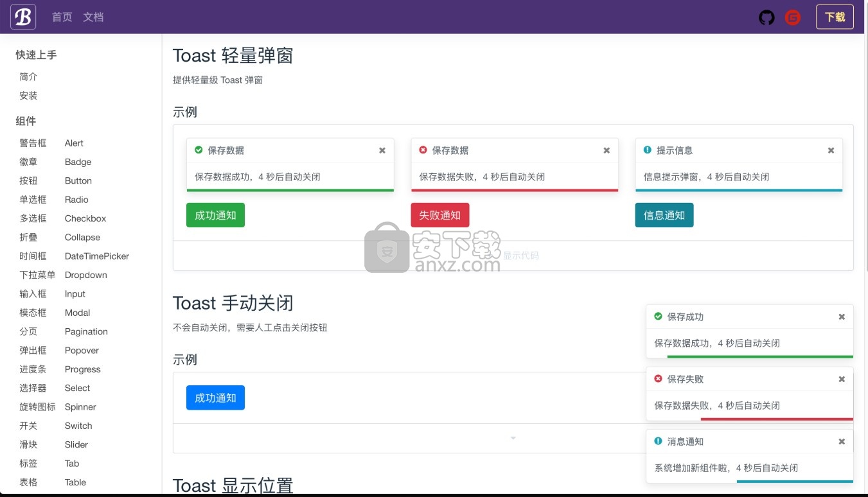Viewport: 868px width, 497px height.
Task: Close the inline 提示信息 toast
Action: pyautogui.click(x=831, y=150)
